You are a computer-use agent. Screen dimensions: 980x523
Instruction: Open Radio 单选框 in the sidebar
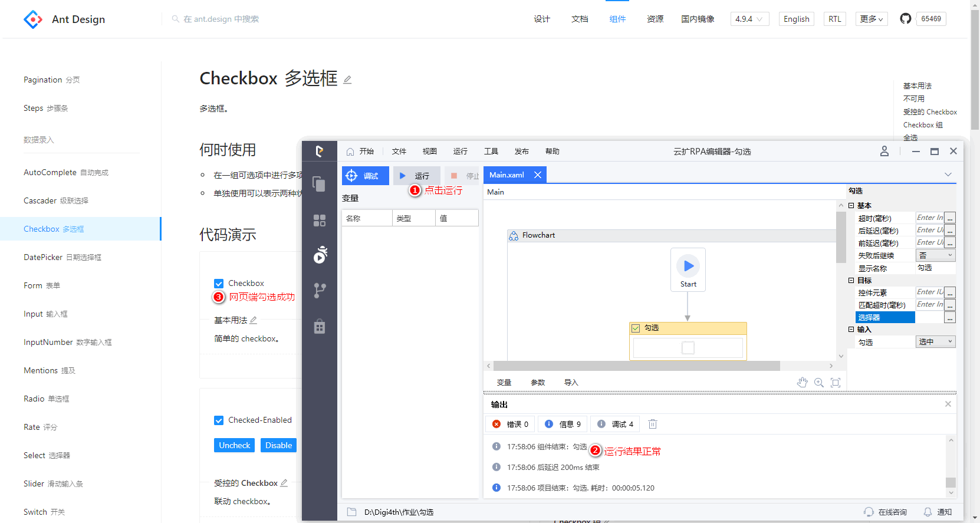[x=46, y=399]
